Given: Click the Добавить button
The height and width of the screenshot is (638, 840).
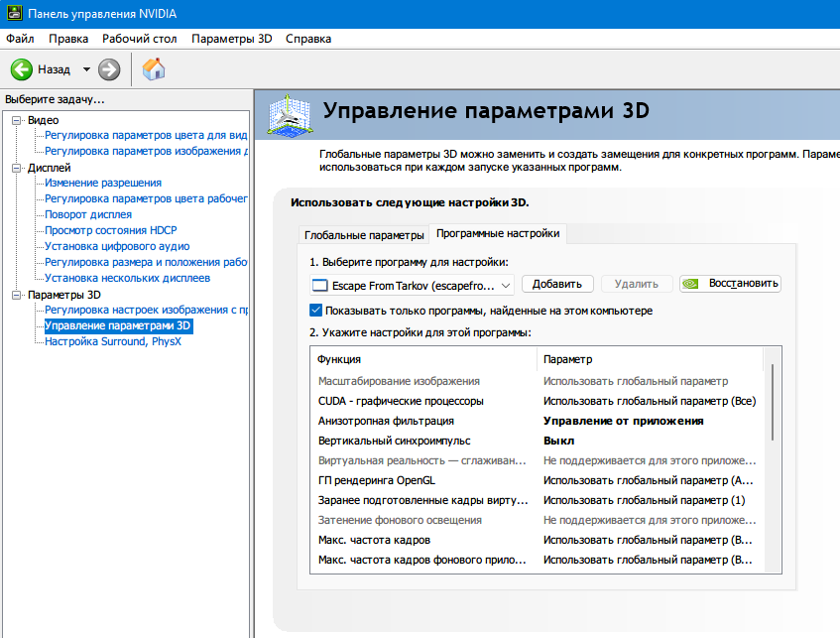Looking at the screenshot, I should coord(557,284).
